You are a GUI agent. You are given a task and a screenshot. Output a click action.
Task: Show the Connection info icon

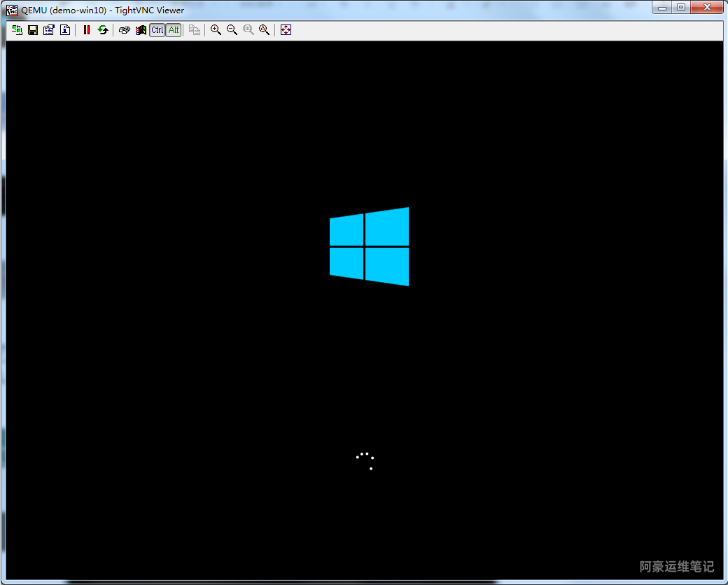point(65,30)
